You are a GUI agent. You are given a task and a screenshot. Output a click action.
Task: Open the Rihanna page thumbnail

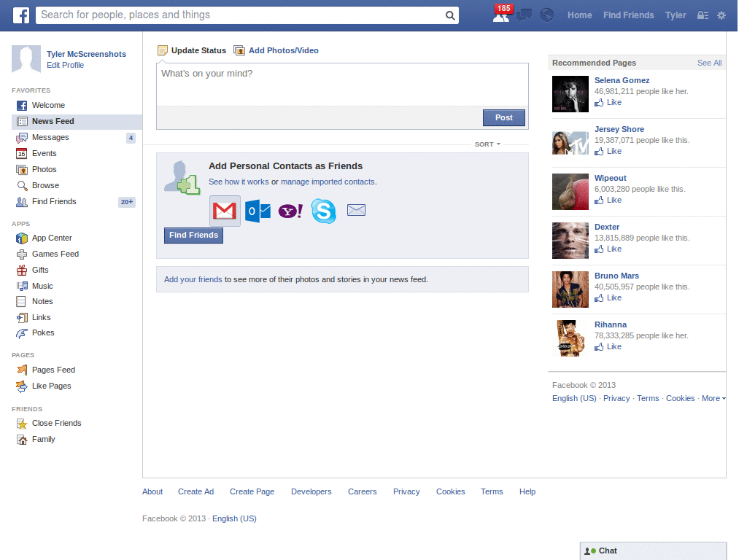[x=570, y=338]
